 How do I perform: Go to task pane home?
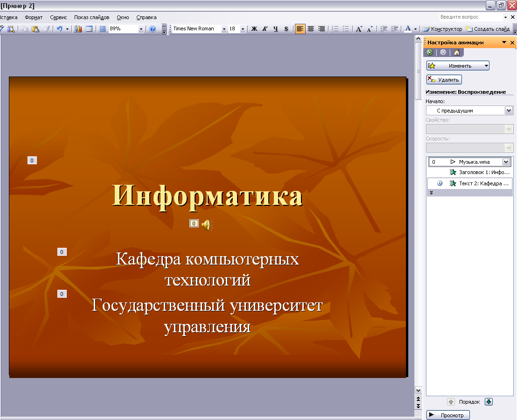click(457, 52)
